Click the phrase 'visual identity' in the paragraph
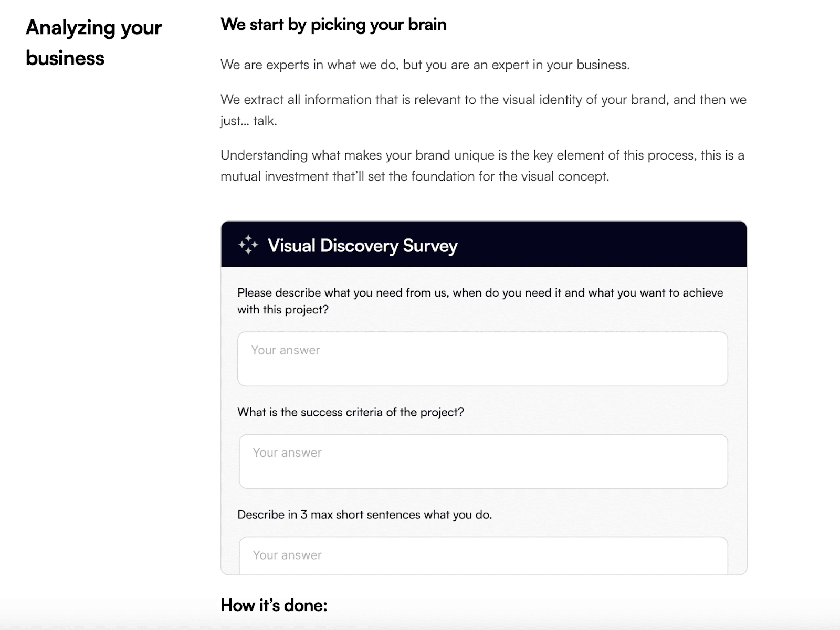This screenshot has width=840, height=630. pos(534,99)
